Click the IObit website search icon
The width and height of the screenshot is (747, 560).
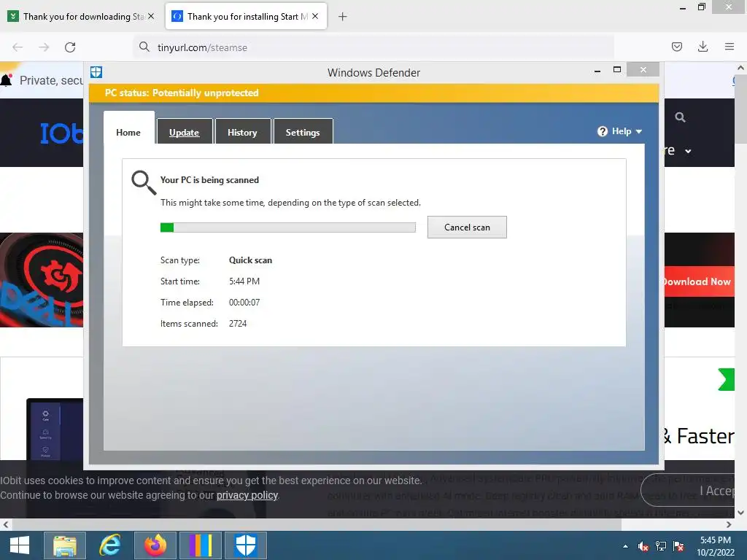(681, 117)
